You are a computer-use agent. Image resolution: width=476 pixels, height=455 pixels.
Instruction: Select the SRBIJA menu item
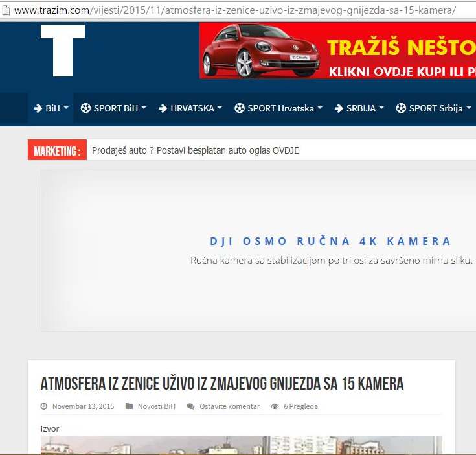[361, 108]
